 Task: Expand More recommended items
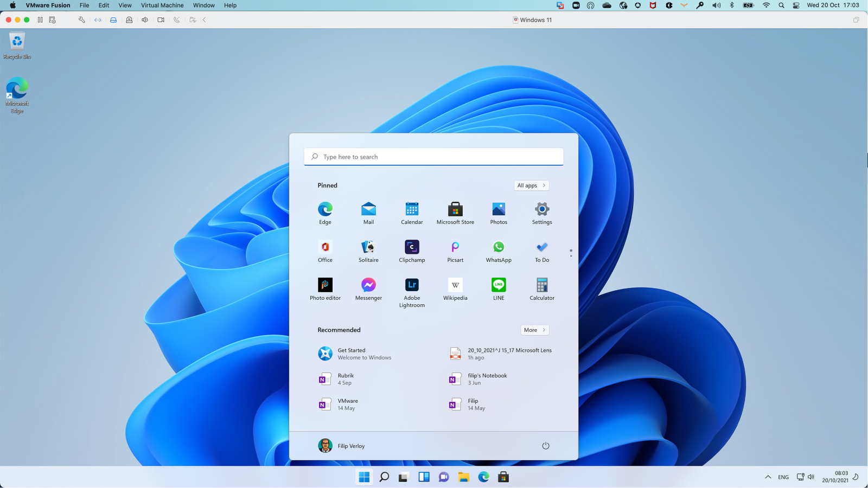534,330
